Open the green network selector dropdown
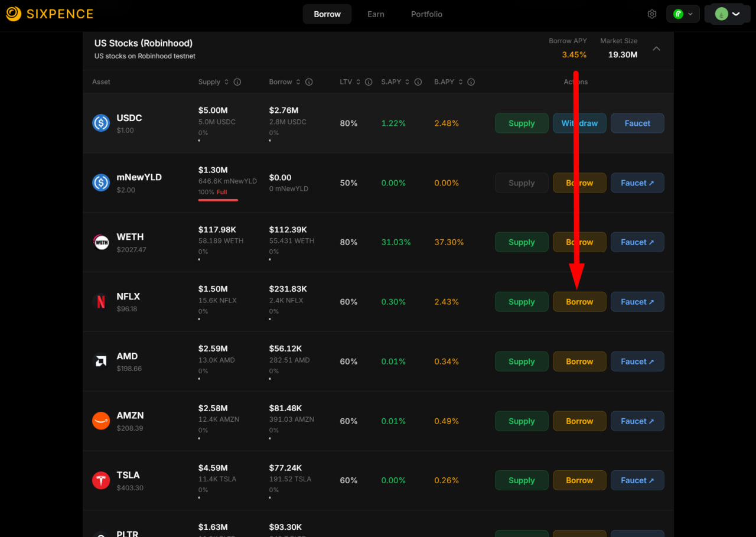This screenshot has width=756, height=537. 683,14
